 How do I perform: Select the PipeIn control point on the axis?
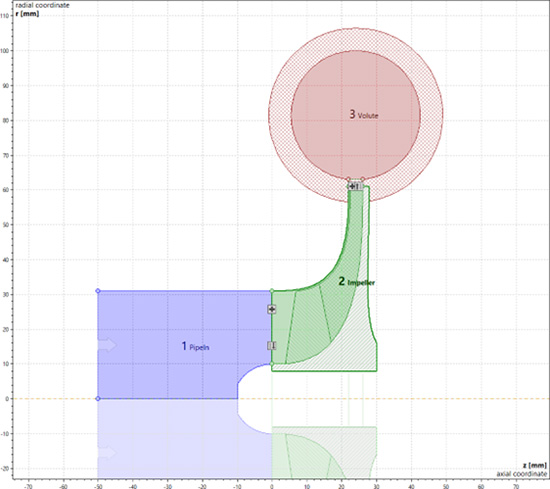point(98,398)
